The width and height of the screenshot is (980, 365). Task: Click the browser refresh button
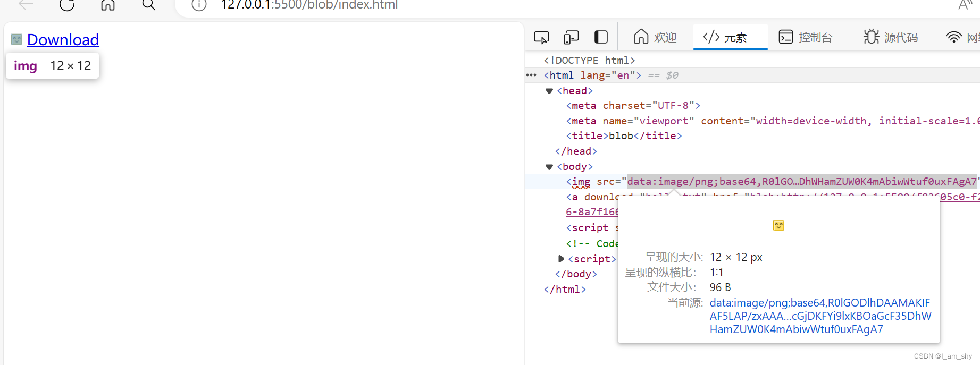67,5
